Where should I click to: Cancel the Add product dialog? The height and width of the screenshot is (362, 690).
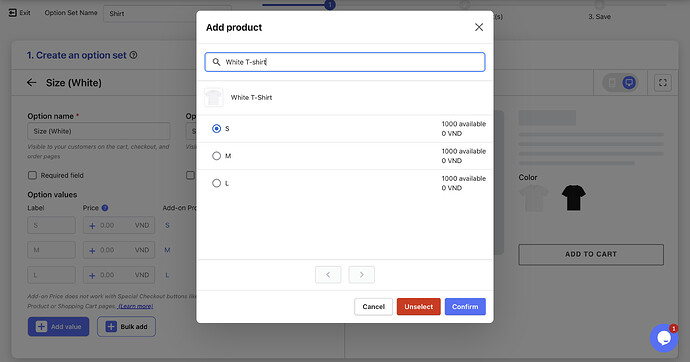[x=373, y=307]
